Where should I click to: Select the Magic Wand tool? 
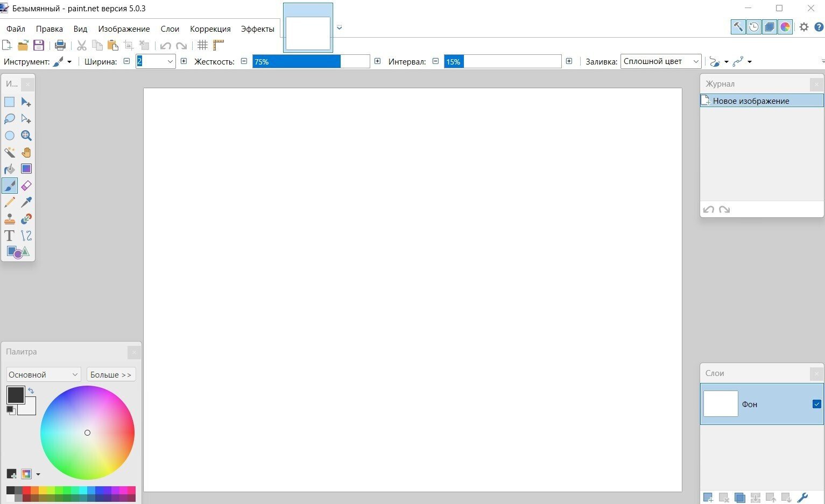click(10, 152)
